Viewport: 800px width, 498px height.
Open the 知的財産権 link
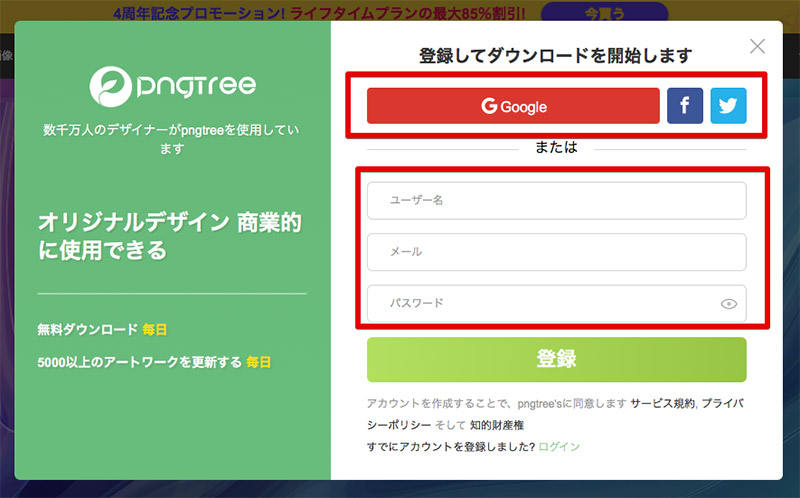tap(496, 425)
